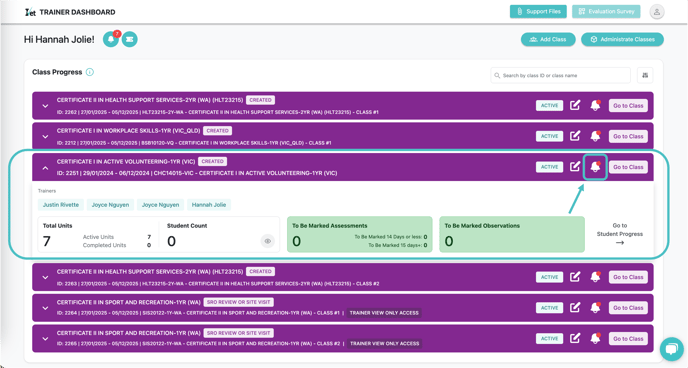Edit class ID 2262 Health Support Services
Viewport: 688px width, 368px height.
575,105
